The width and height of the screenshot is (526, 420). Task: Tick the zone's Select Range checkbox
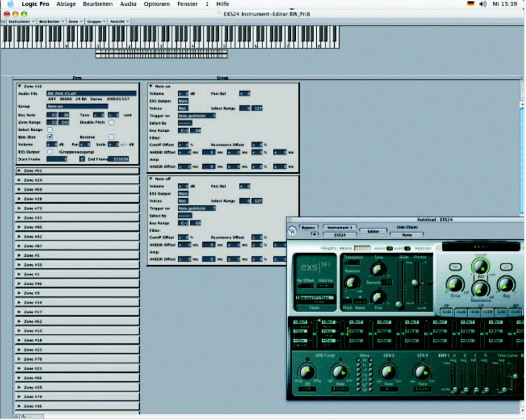coord(50,130)
